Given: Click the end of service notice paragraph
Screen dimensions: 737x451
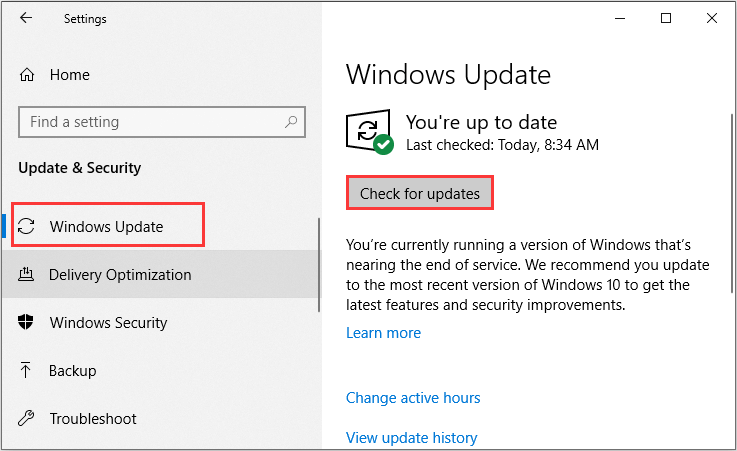Looking at the screenshot, I should (527, 275).
